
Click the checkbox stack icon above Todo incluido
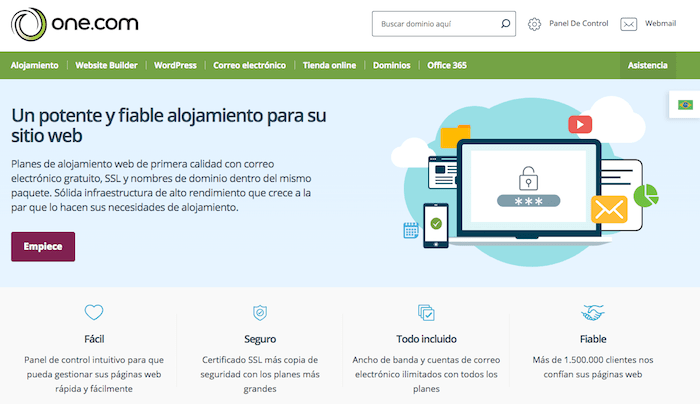click(x=426, y=312)
